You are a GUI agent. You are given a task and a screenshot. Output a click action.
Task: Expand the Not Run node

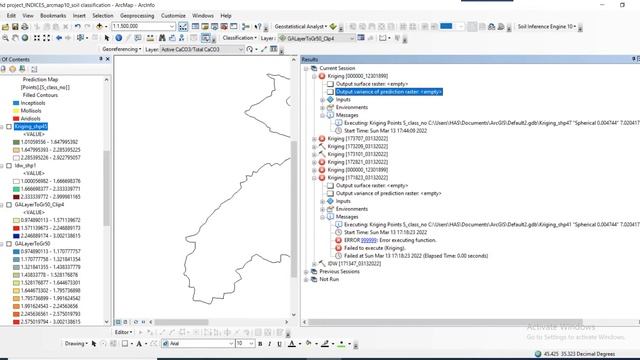(x=306, y=280)
